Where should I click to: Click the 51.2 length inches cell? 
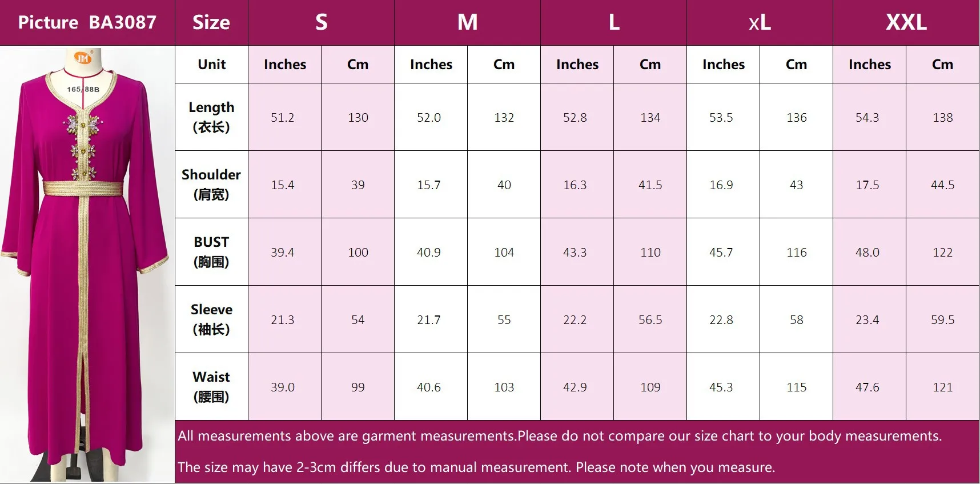tap(283, 118)
